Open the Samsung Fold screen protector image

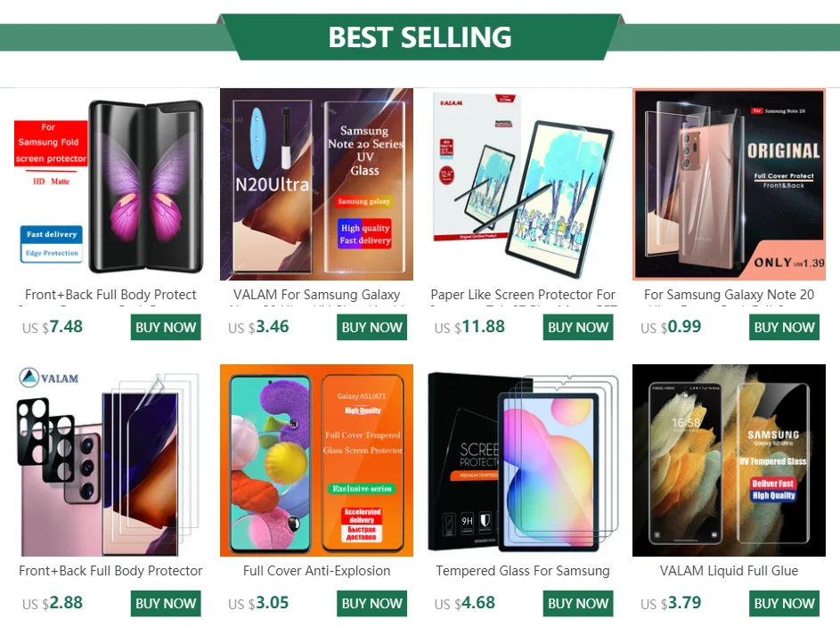(x=110, y=184)
